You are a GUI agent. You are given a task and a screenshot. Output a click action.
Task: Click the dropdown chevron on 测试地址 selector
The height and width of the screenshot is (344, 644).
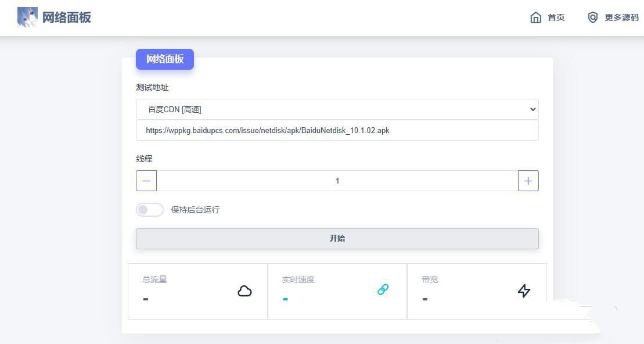click(x=532, y=109)
